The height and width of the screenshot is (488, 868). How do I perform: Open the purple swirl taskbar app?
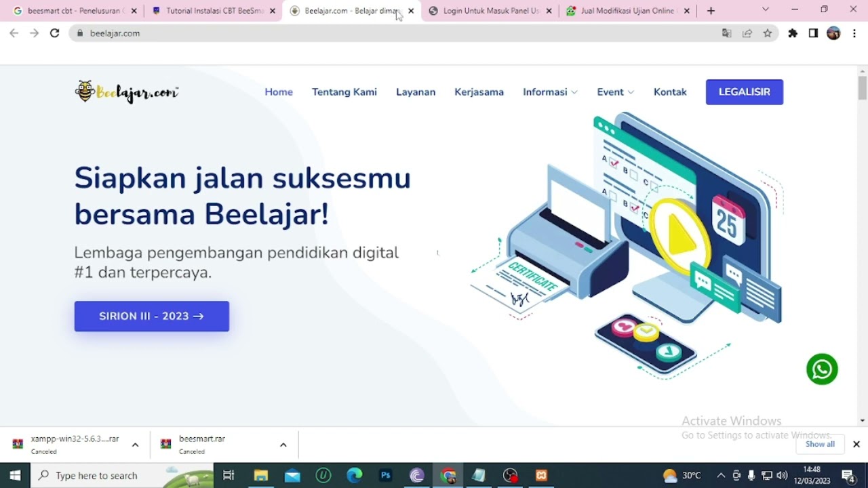click(417, 475)
